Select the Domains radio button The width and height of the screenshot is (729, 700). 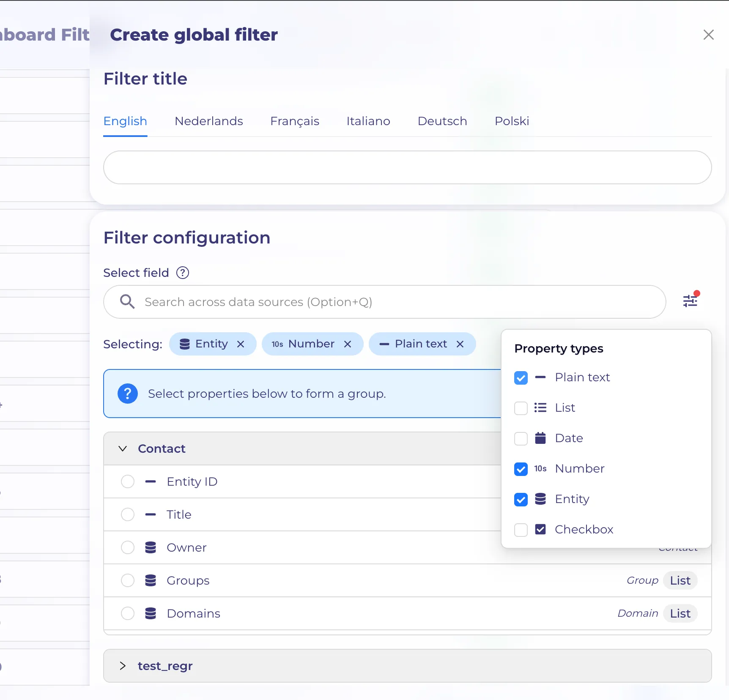[x=128, y=613]
